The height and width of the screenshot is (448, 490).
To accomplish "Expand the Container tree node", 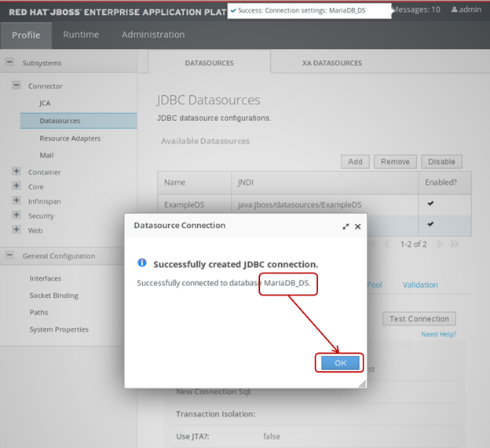I will [16, 172].
